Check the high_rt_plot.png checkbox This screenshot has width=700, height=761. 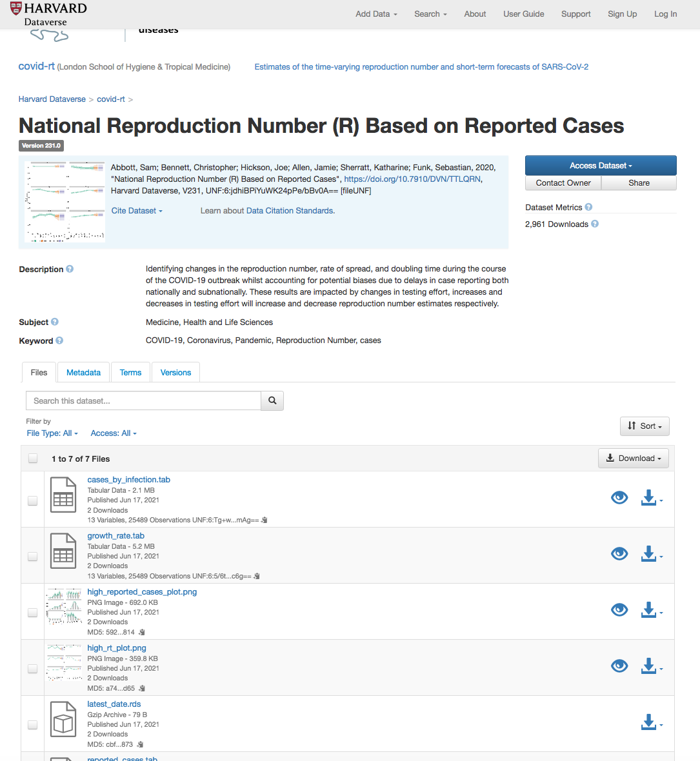[x=32, y=669]
